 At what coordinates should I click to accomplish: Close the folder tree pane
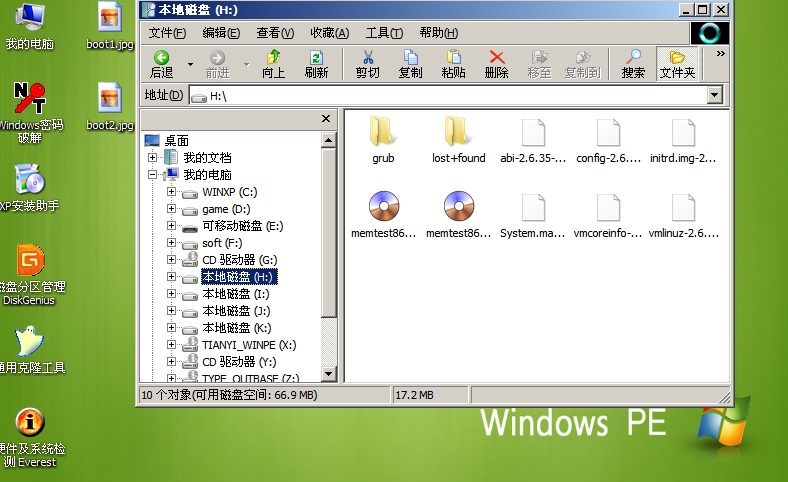[326, 119]
